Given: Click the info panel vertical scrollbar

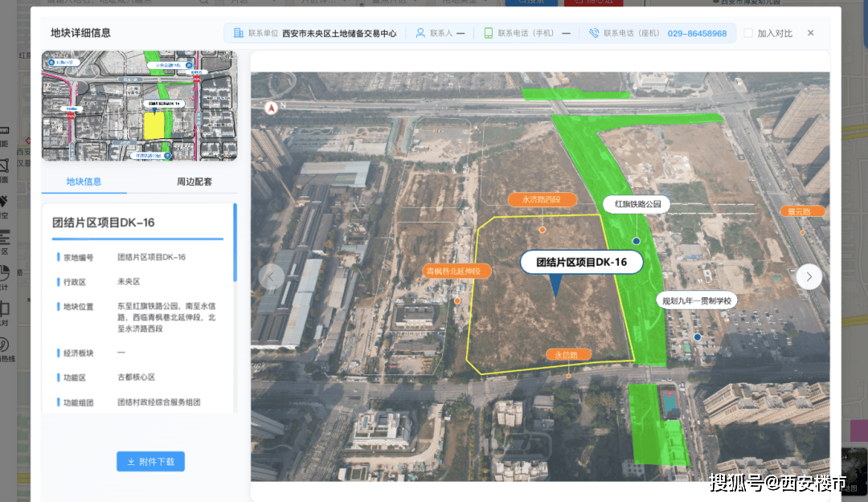Looking at the screenshot, I should [235, 243].
